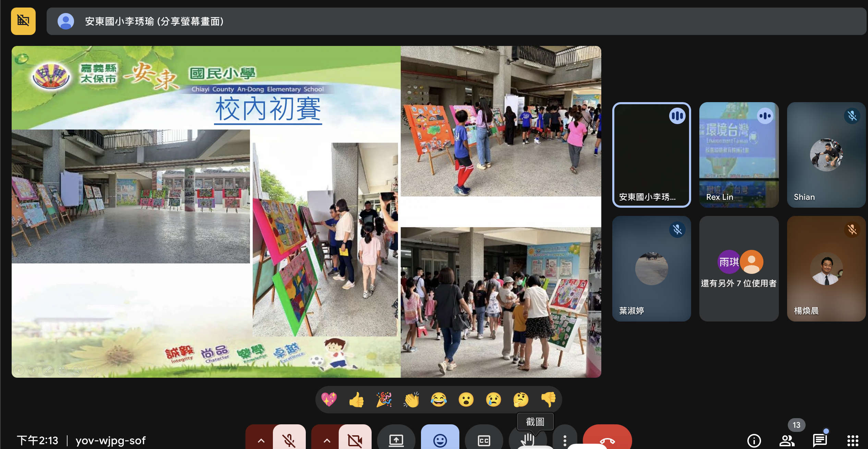Viewport: 868px width, 449px height.
Task: Click the thumbs up emoji reaction
Action: (x=356, y=400)
